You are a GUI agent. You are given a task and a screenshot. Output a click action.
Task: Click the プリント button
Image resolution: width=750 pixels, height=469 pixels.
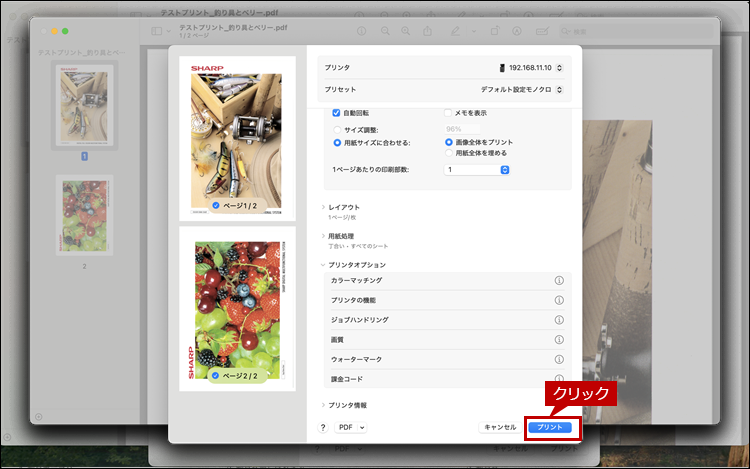550,427
